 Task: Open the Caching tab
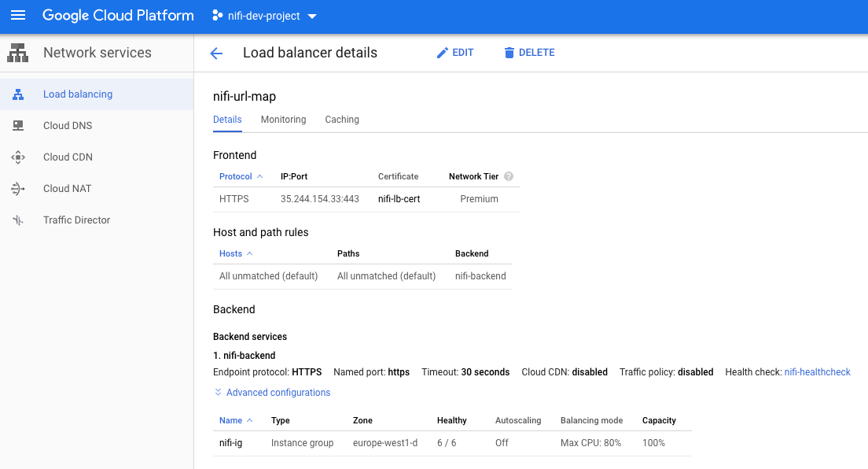click(341, 119)
